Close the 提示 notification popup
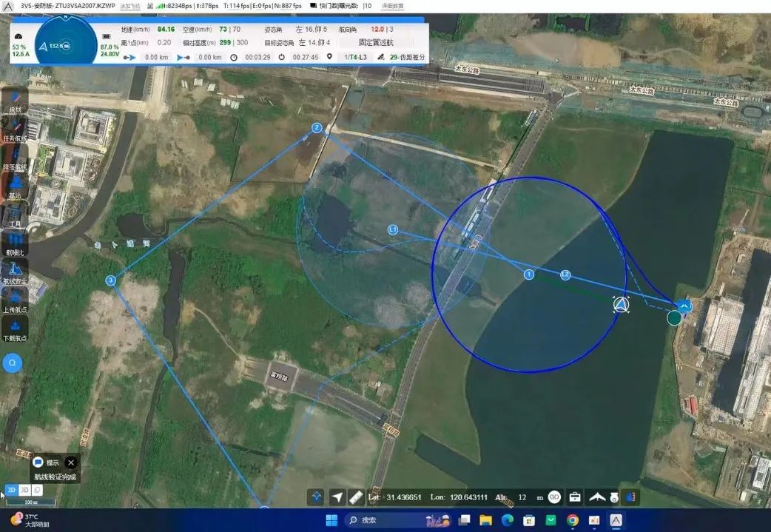This screenshot has height=532, width=771. [x=71, y=462]
